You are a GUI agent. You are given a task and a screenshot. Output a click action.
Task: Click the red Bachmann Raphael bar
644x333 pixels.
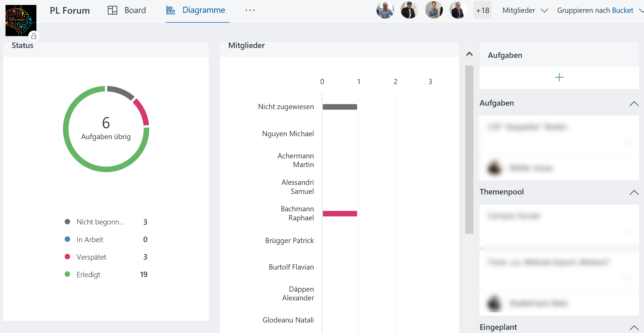(340, 214)
